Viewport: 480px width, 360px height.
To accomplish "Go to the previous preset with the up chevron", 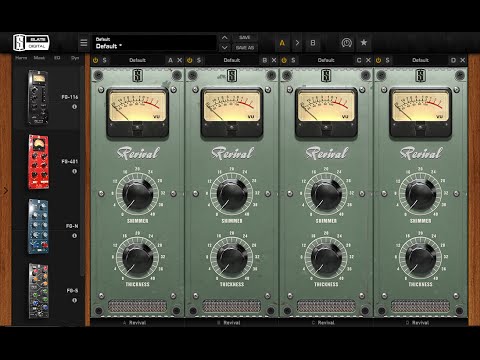I will click(225, 37).
